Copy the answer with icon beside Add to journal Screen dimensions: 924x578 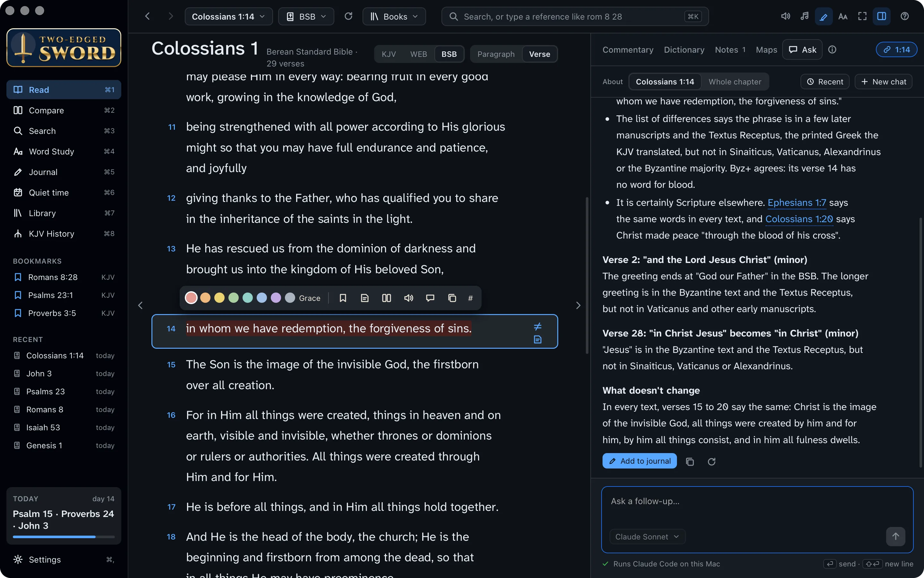pyautogui.click(x=690, y=461)
